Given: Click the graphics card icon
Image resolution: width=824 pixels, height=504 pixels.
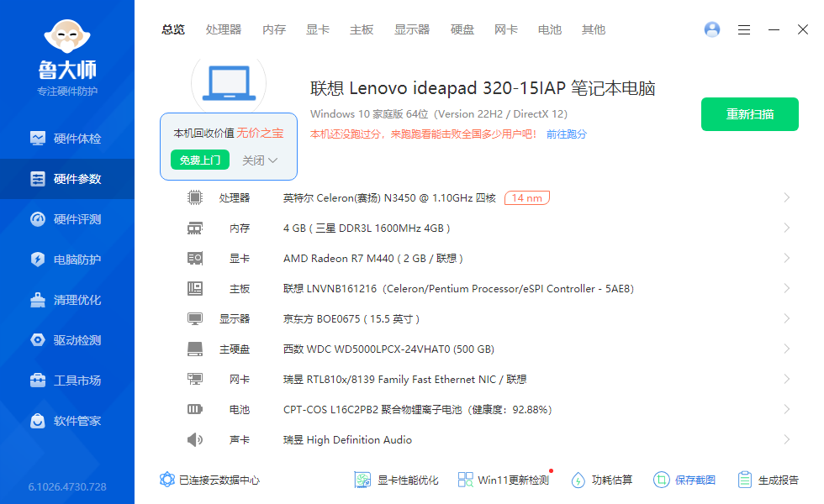Looking at the screenshot, I should (x=195, y=259).
